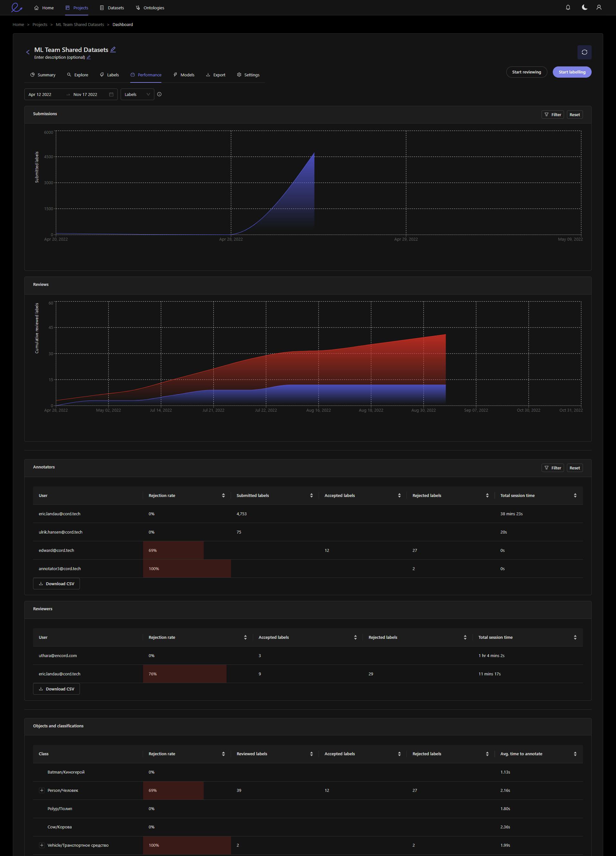The height and width of the screenshot is (856, 616).
Task: Toggle dark mode with moon icon
Action: point(584,8)
